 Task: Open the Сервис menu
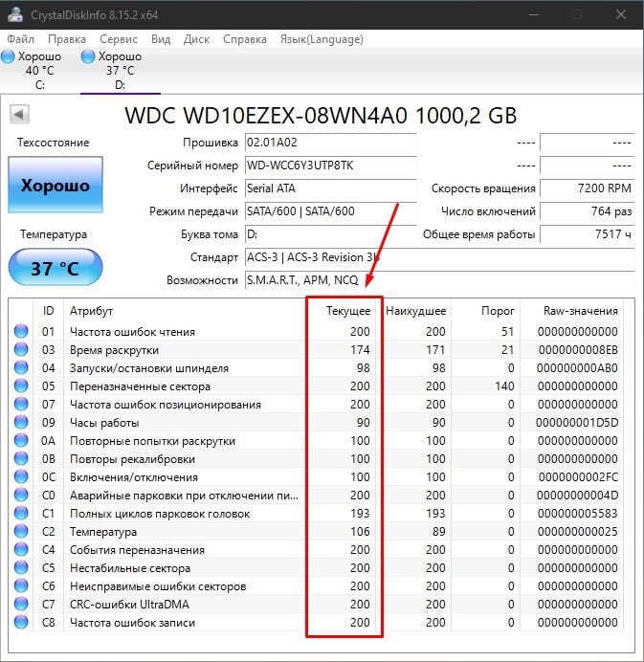[119, 39]
